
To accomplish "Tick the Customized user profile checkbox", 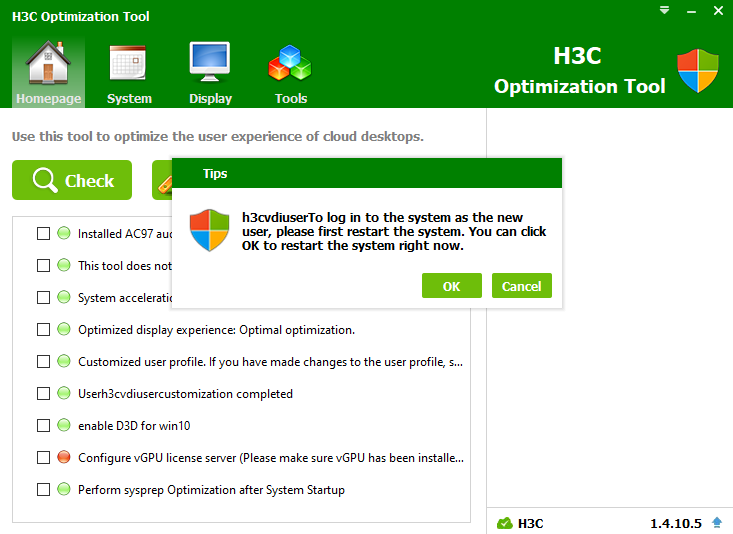I will click(43, 361).
